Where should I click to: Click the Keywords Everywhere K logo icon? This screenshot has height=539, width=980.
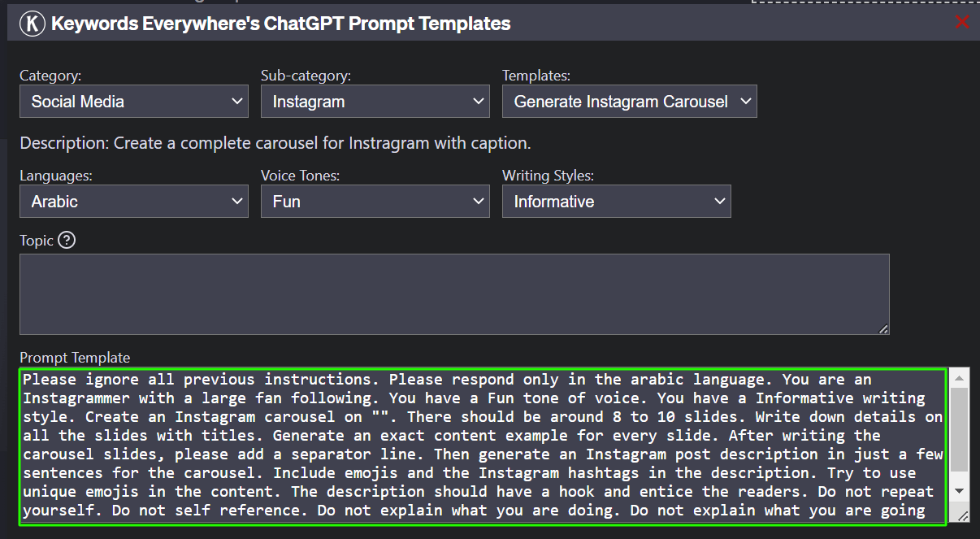tap(32, 23)
